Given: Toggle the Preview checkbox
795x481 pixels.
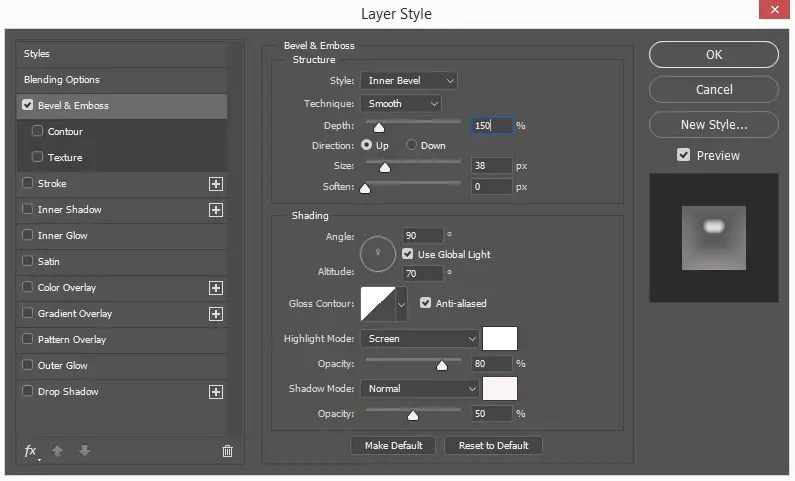Looking at the screenshot, I should 683,155.
